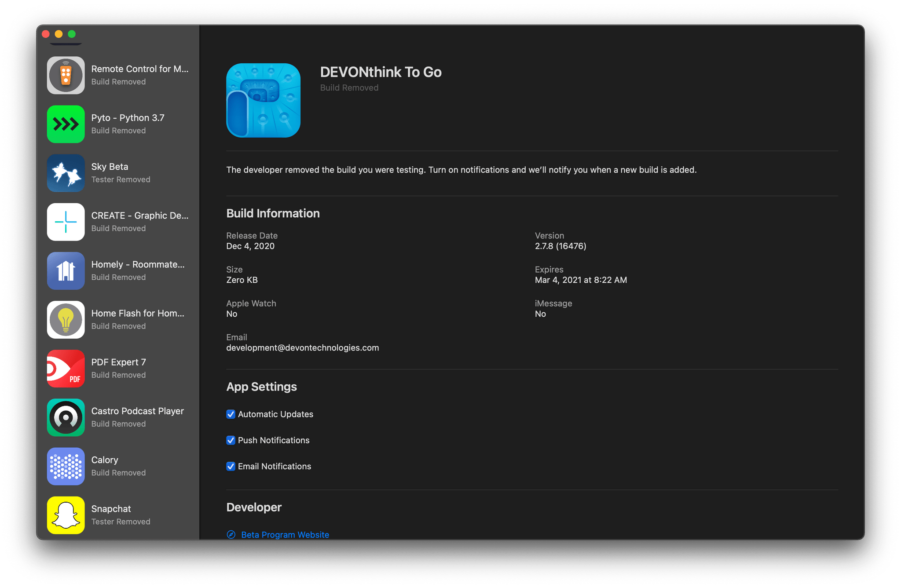Click the CREATE - Graphic De... title

140,215
